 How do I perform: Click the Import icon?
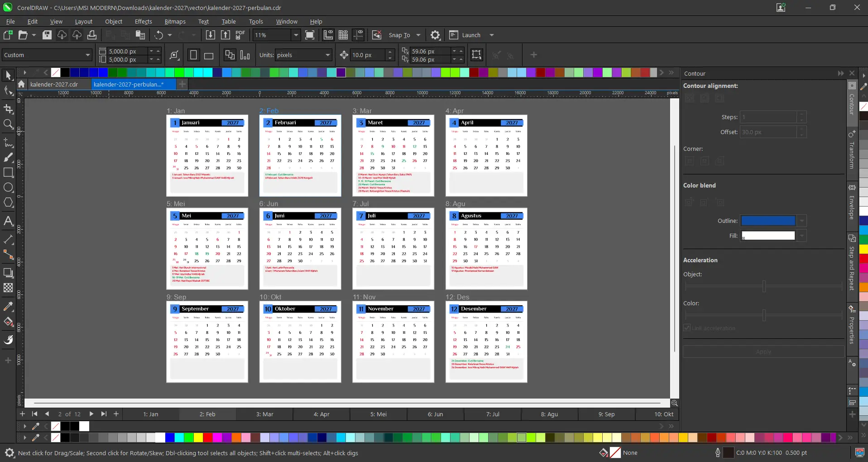[x=211, y=35]
